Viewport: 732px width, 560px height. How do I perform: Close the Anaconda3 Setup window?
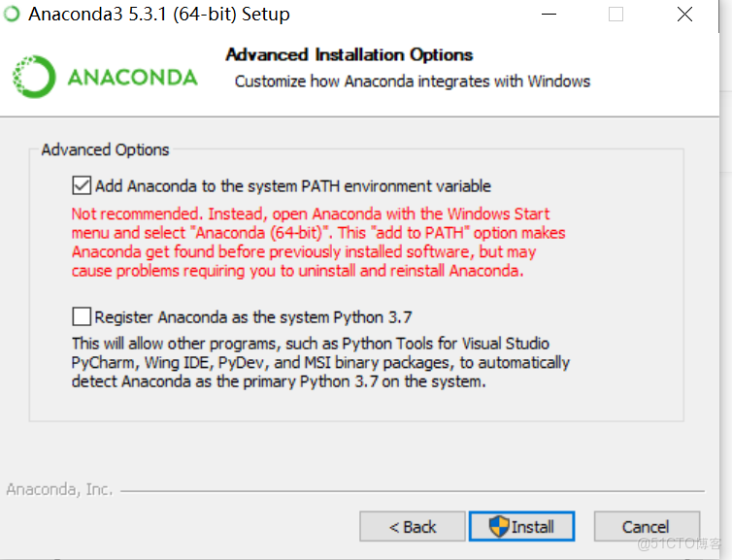[x=685, y=15]
